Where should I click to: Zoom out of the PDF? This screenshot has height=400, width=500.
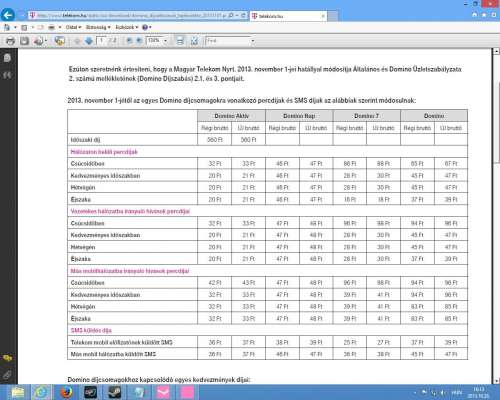129,41
